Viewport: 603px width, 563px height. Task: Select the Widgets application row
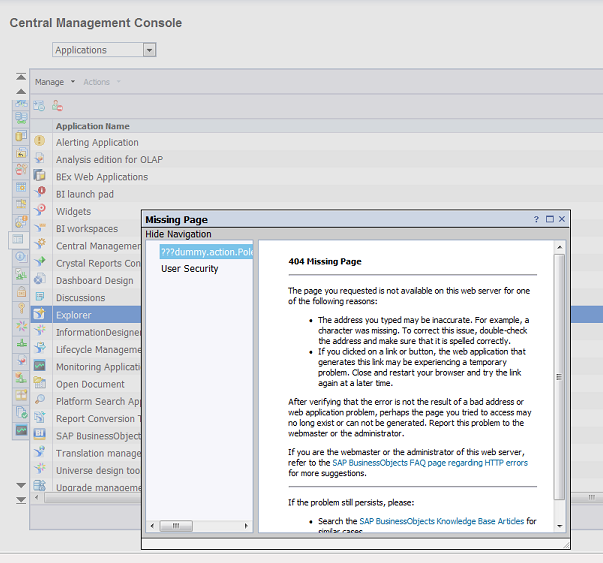86,211
